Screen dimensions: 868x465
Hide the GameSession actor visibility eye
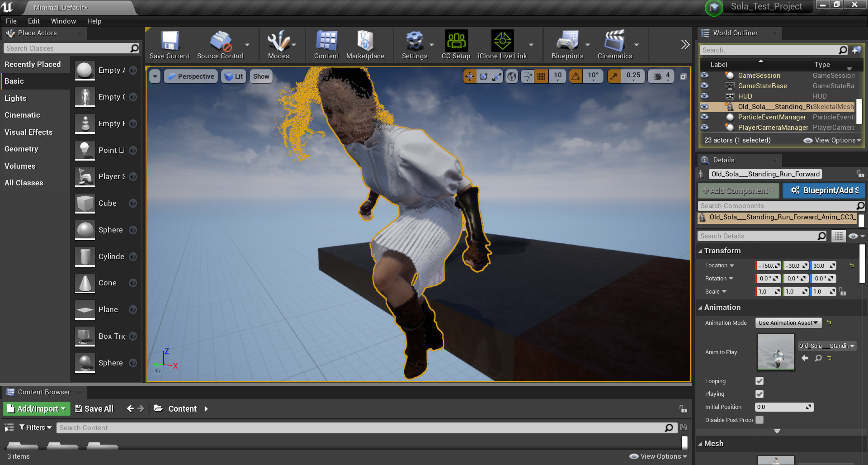704,75
